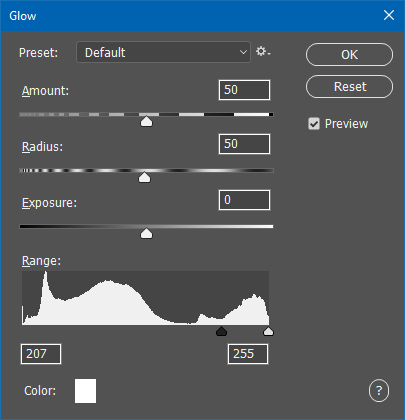Click inside the Range histogram graph

coord(145,298)
